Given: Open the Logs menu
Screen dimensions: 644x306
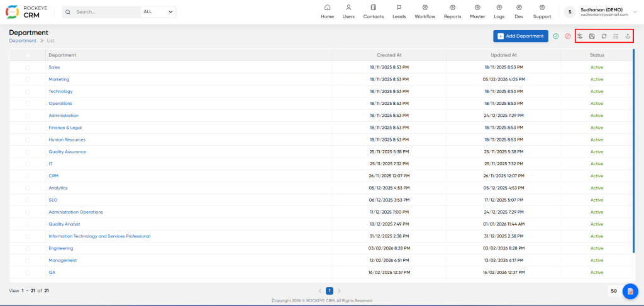Looking at the screenshot, I should tap(499, 12).
